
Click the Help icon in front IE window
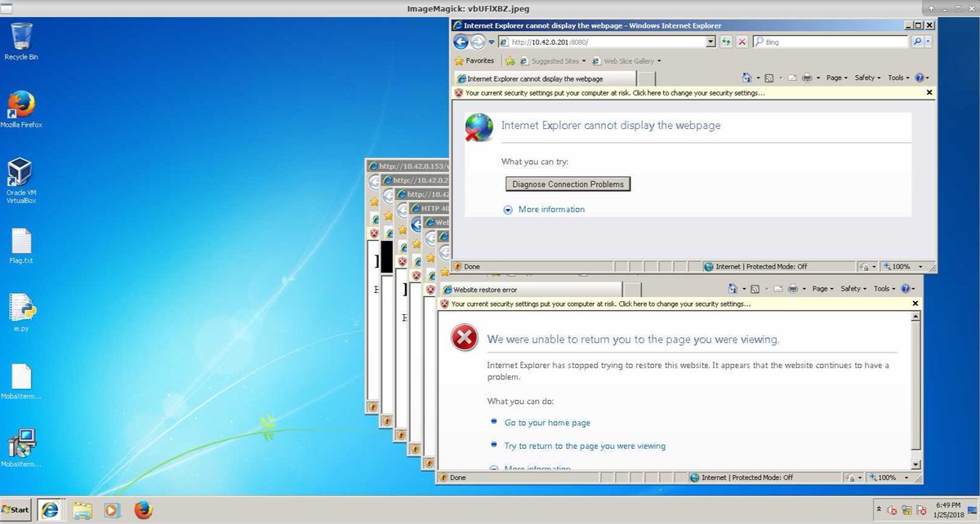coord(920,78)
